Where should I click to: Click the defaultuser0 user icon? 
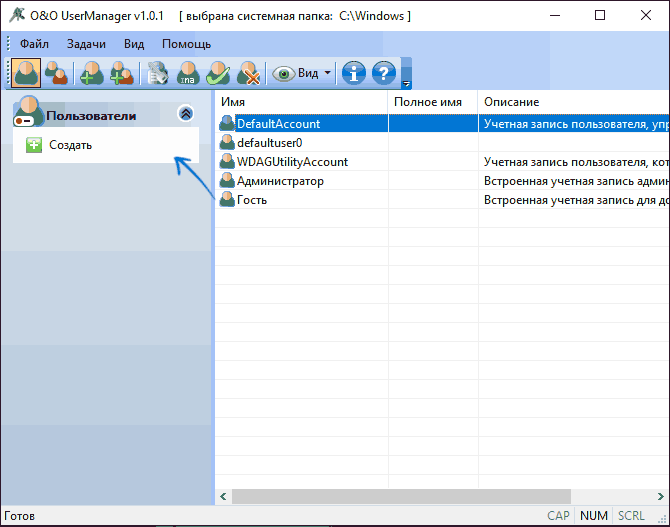pos(227,142)
